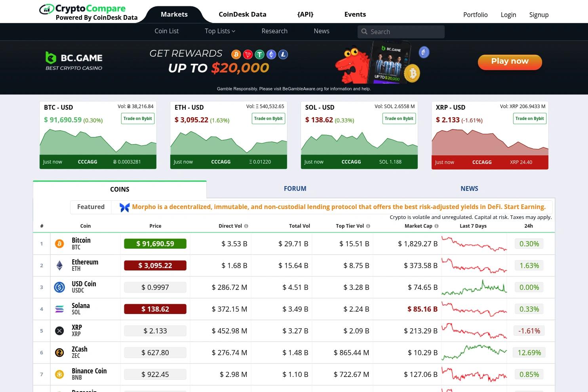This screenshot has height=392, width=588.
Task: Click the Featured label
Action: pos(91,207)
